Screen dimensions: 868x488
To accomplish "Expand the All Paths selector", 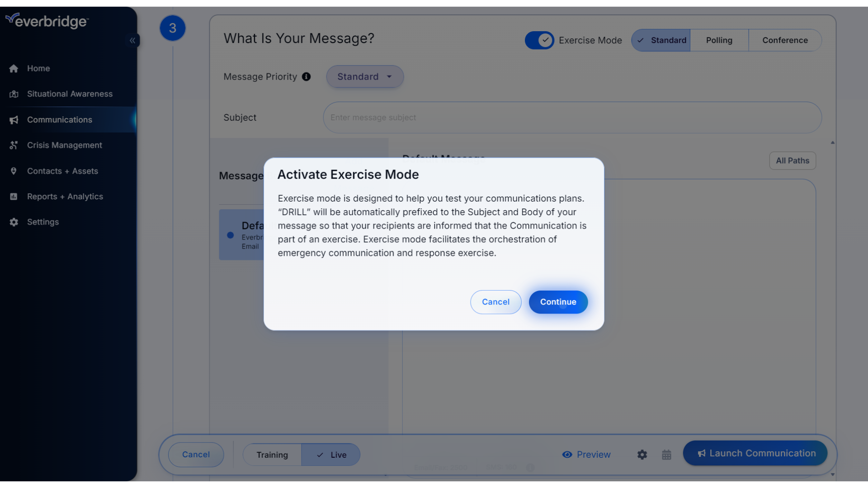I will [x=793, y=160].
